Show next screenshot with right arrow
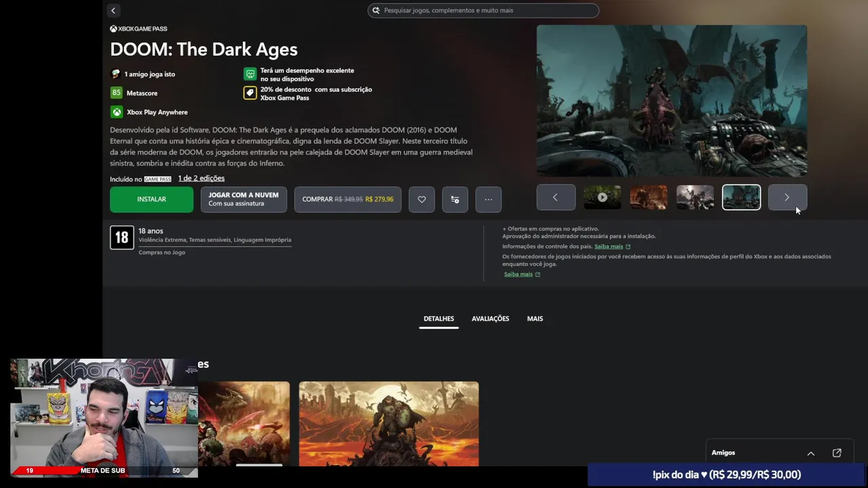Screen dimensions: 868x488 pyautogui.click(x=787, y=197)
